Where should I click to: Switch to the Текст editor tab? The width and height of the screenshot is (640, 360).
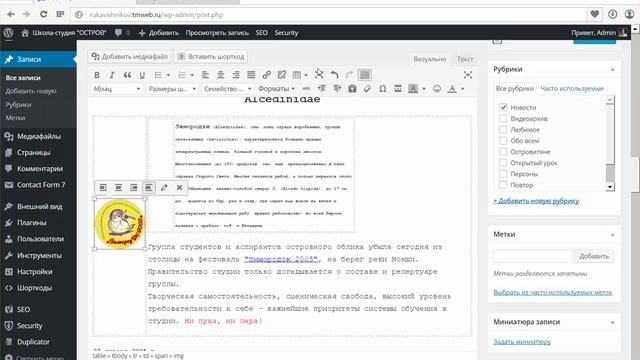pyautogui.click(x=465, y=59)
